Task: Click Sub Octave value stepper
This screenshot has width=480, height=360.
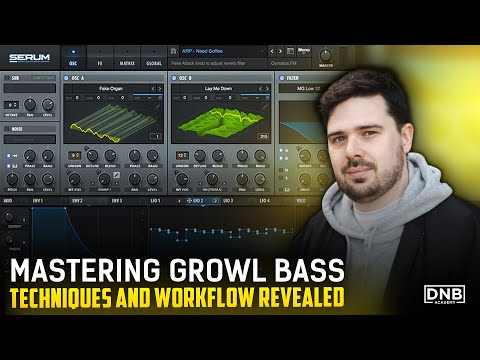Action: (x=12, y=105)
